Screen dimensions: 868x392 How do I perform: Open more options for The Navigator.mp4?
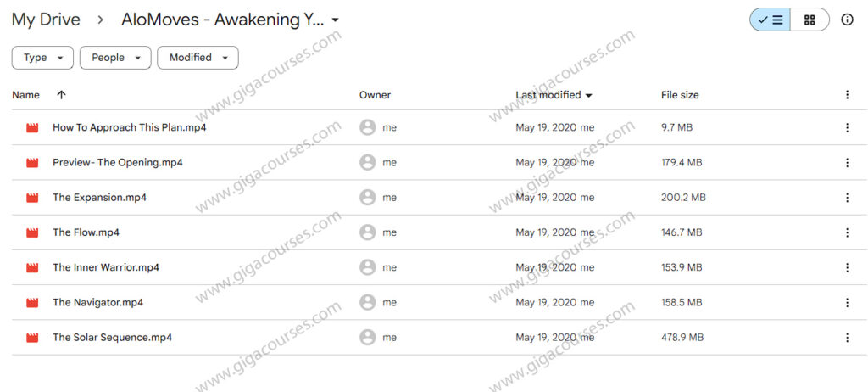847,302
